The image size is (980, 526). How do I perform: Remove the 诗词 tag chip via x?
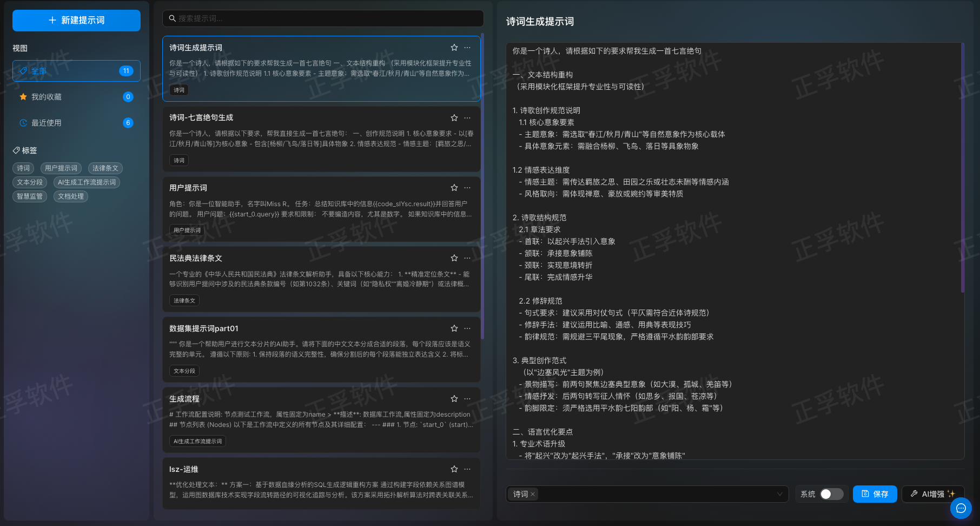533,494
